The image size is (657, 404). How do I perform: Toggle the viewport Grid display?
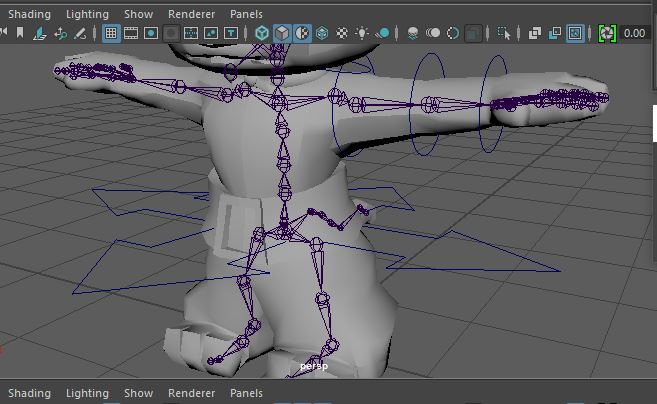point(111,33)
